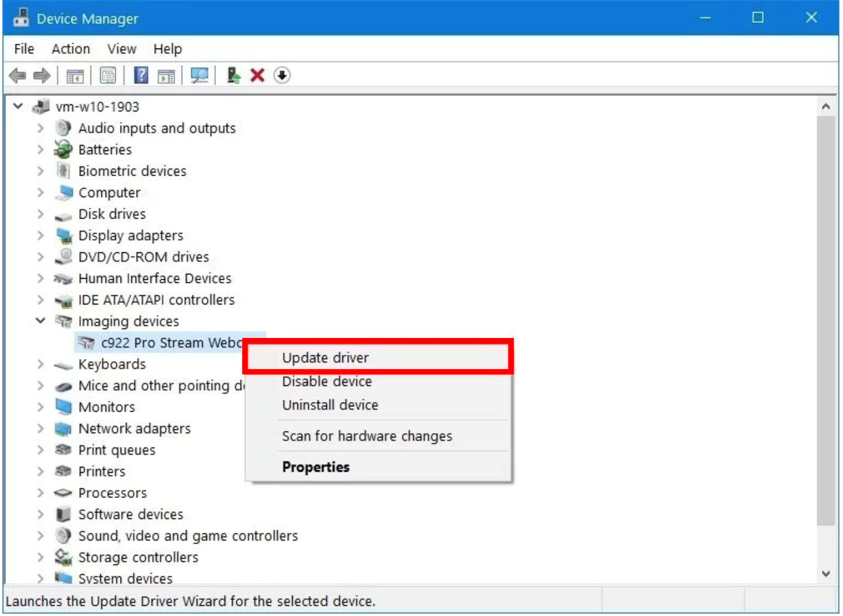Expand Sound, video and game controllers arrow
The image size is (843, 616).
(40, 536)
